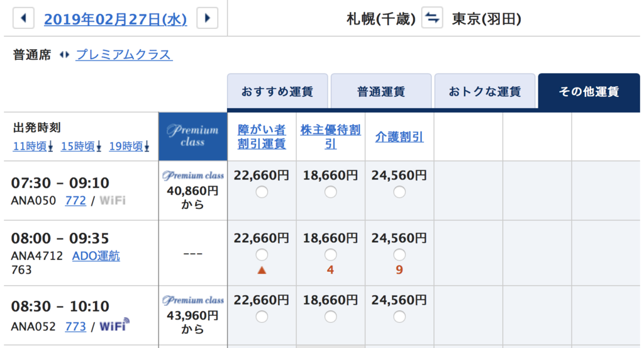Open the おトクな運賃 tab
The width and height of the screenshot is (644, 348).
[485, 91]
